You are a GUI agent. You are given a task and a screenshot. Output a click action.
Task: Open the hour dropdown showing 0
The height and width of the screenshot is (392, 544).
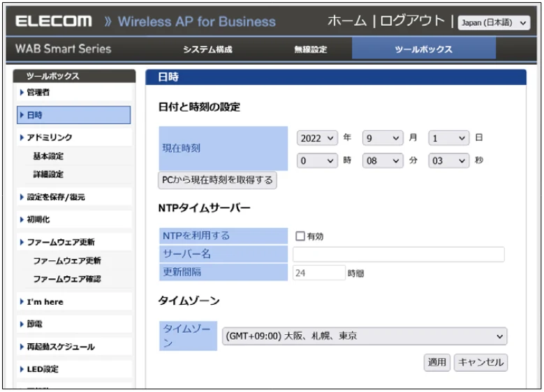(x=317, y=161)
